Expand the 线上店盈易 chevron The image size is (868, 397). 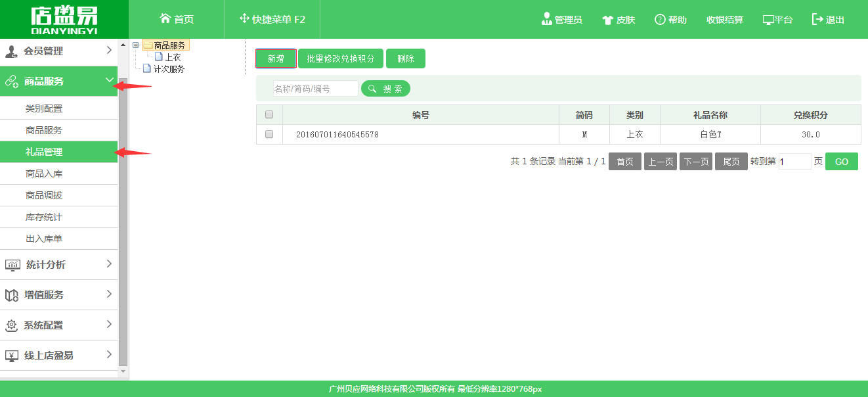coord(109,354)
